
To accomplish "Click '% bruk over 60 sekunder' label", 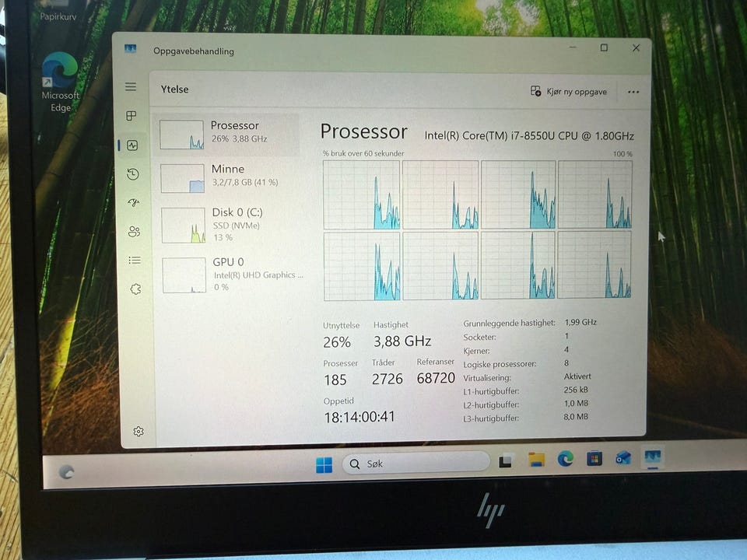I will coord(363,153).
